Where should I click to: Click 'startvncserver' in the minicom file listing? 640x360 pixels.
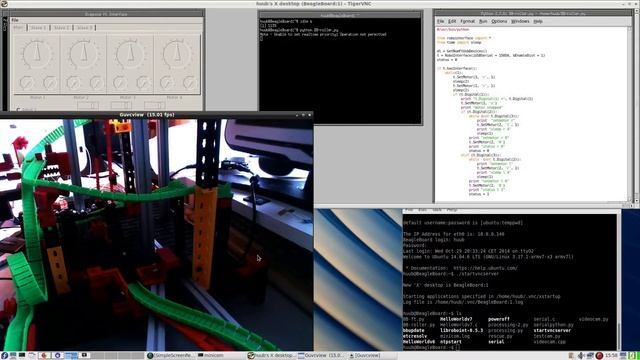552,331
